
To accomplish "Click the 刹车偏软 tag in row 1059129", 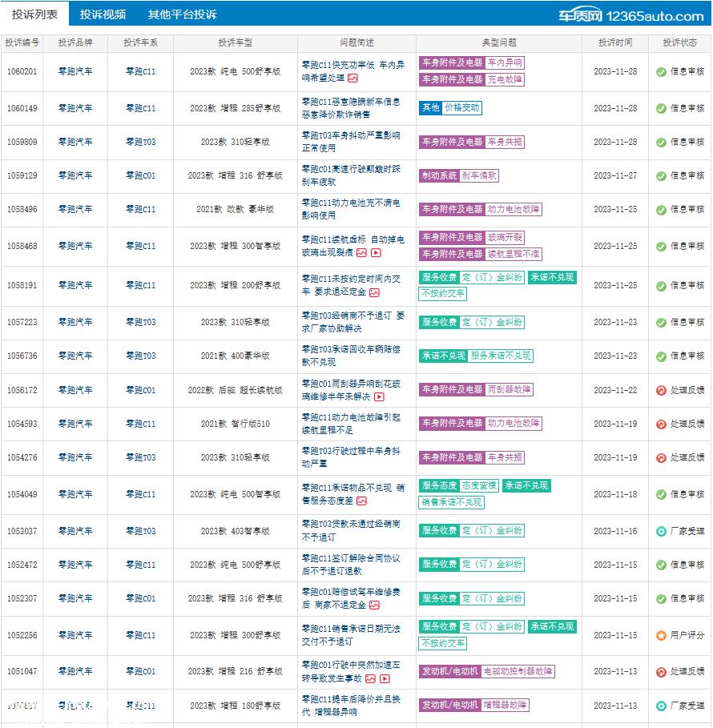I will tap(479, 175).
